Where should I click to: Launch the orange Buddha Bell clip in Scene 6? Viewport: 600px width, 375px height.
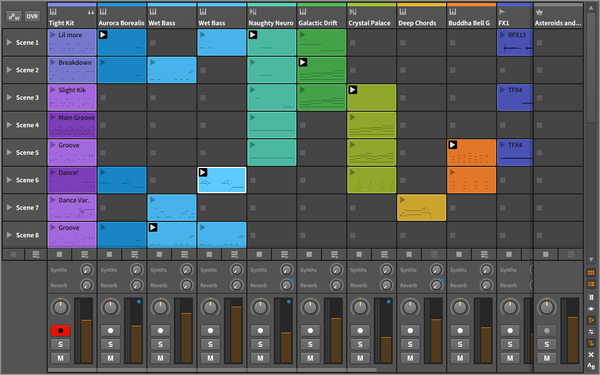(453, 173)
